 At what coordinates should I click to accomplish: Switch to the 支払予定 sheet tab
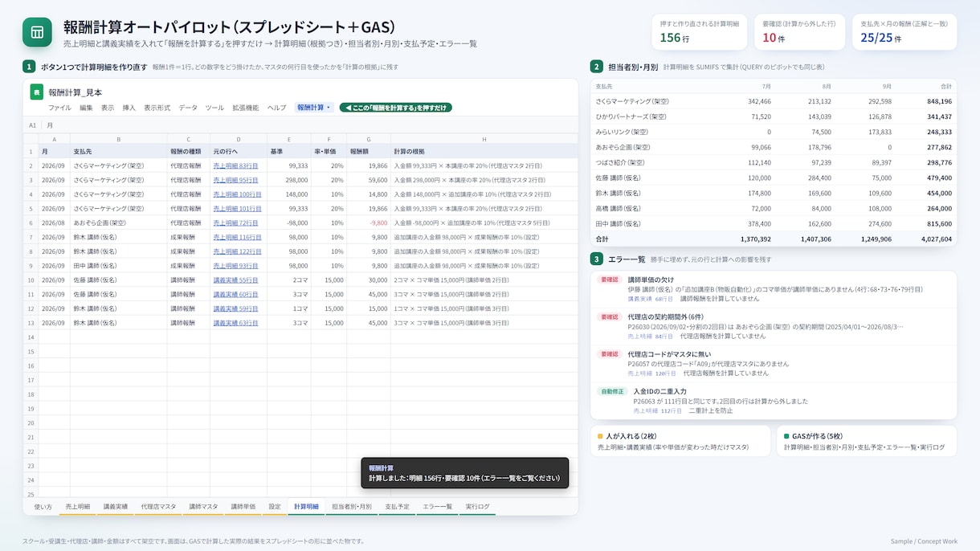click(397, 506)
